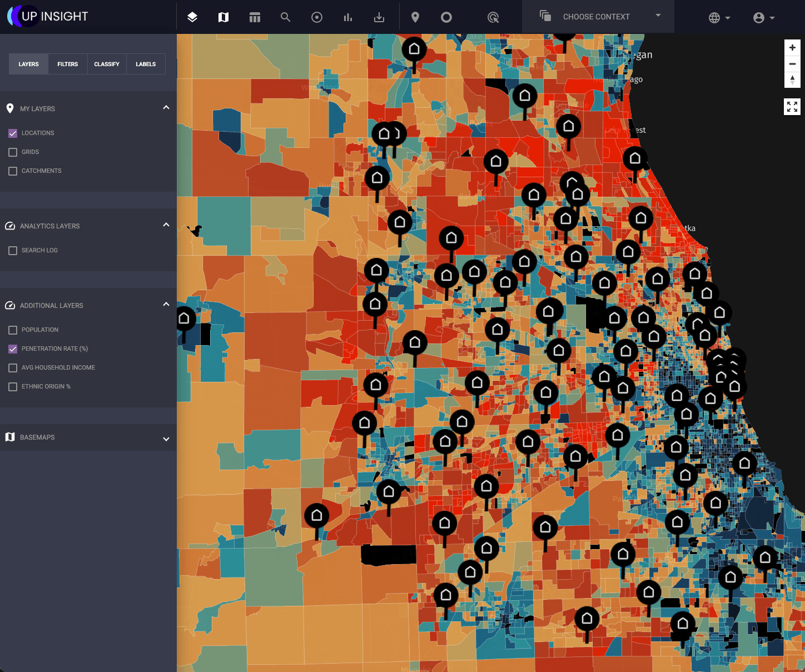
Task: Select the location pin tool
Action: point(415,17)
